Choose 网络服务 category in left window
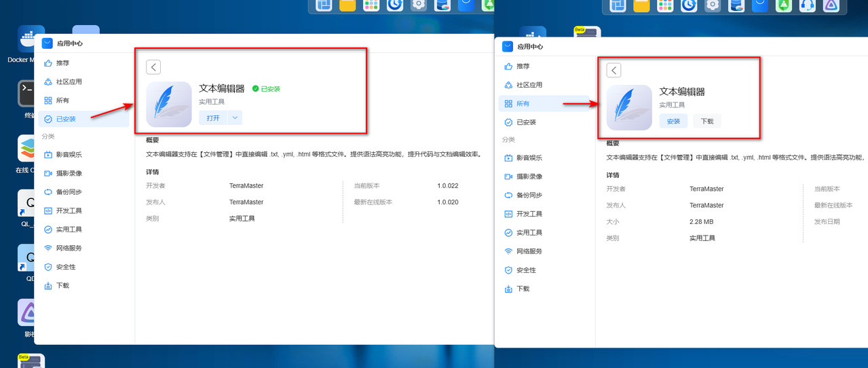 pos(83,248)
